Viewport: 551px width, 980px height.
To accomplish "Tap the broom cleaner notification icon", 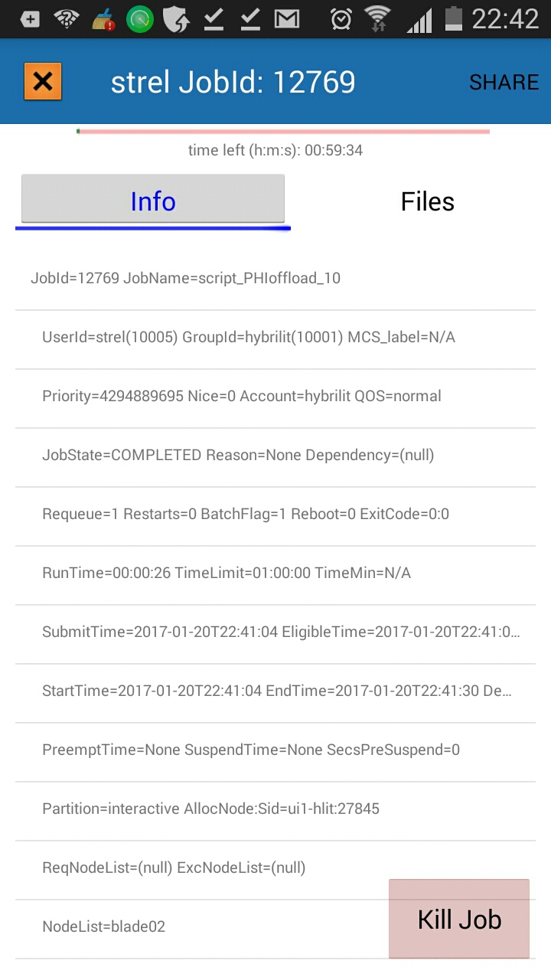I will tap(103, 18).
